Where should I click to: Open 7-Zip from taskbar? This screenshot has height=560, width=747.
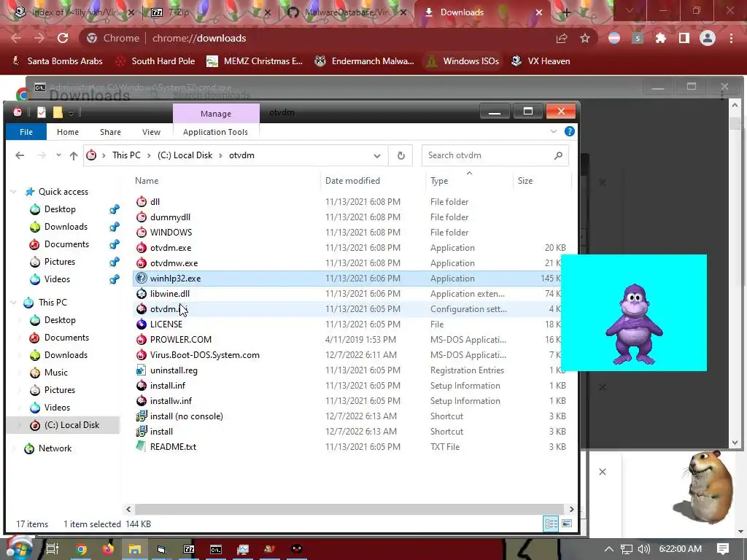[189, 549]
